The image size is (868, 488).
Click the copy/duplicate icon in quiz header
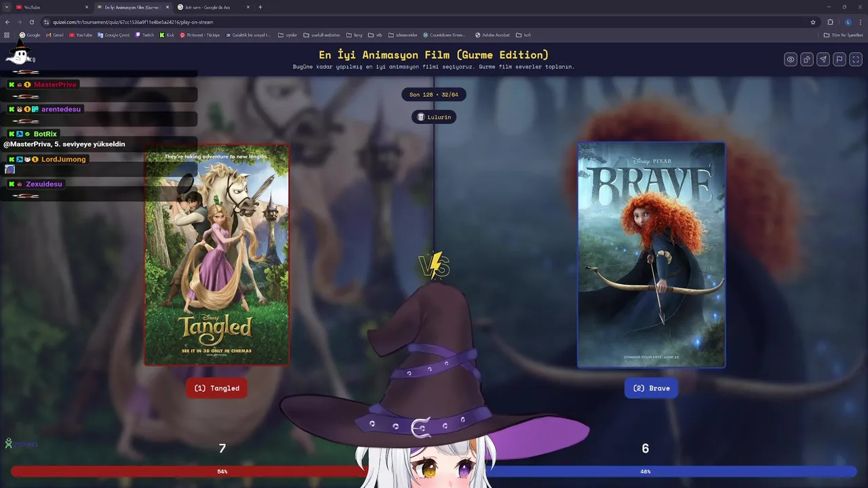point(807,60)
